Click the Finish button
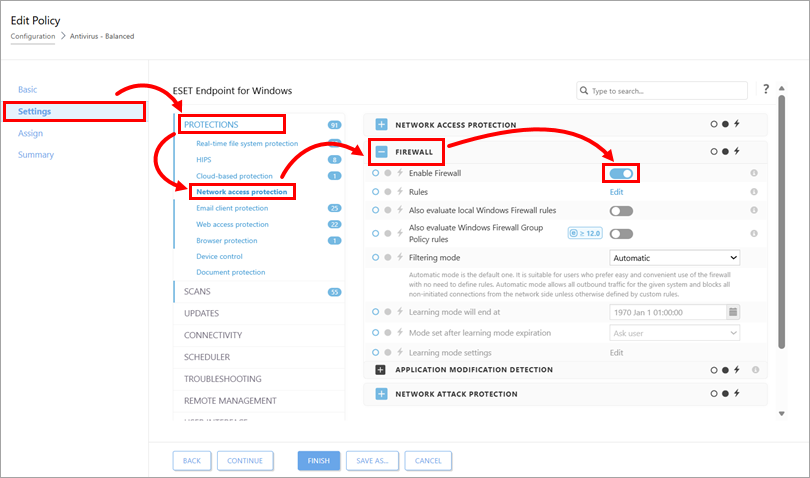This screenshot has width=810, height=478. click(x=318, y=460)
